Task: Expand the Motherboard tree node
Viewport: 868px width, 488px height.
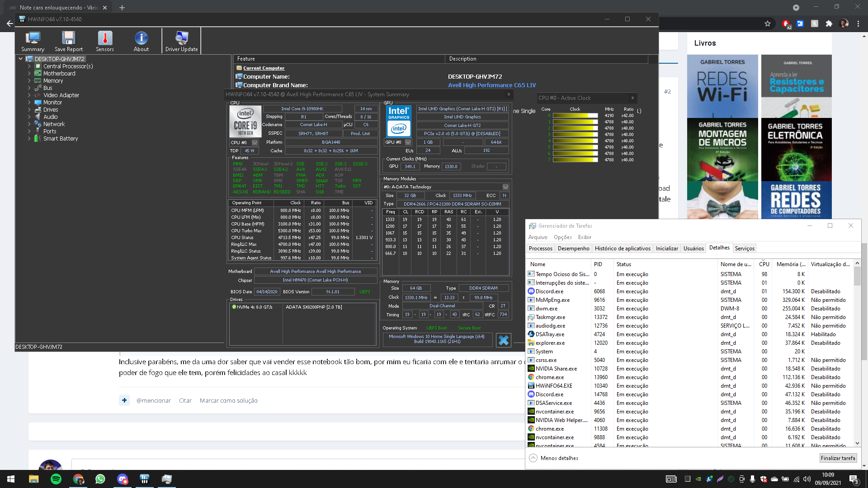Action: [x=29, y=73]
